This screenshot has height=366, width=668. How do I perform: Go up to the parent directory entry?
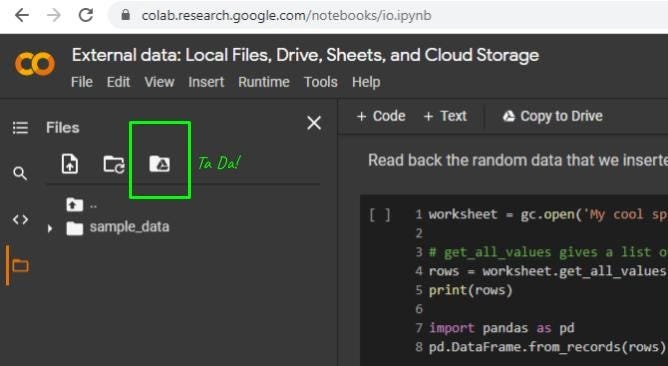tap(81, 205)
